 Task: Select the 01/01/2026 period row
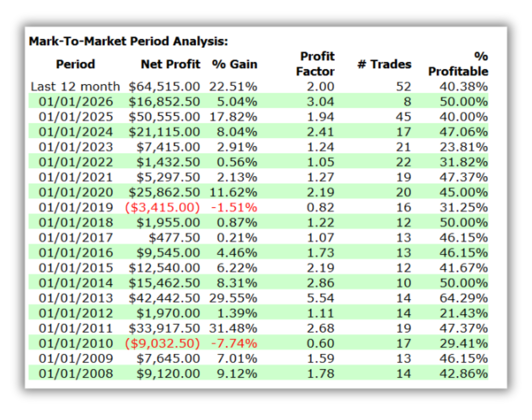pyautogui.click(x=76, y=102)
